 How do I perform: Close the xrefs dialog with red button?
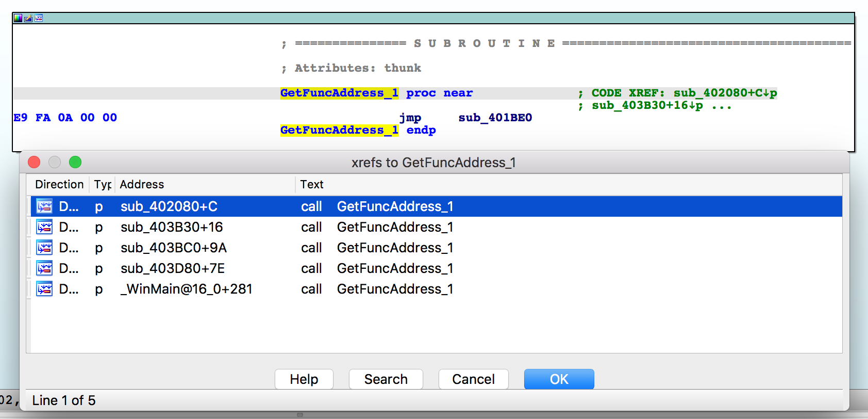pyautogui.click(x=34, y=162)
